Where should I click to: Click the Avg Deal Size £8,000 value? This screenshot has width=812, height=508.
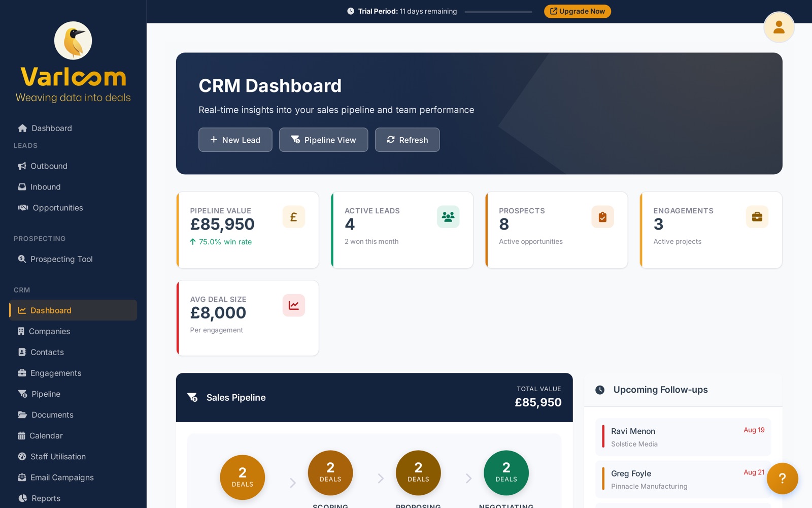pos(218,313)
